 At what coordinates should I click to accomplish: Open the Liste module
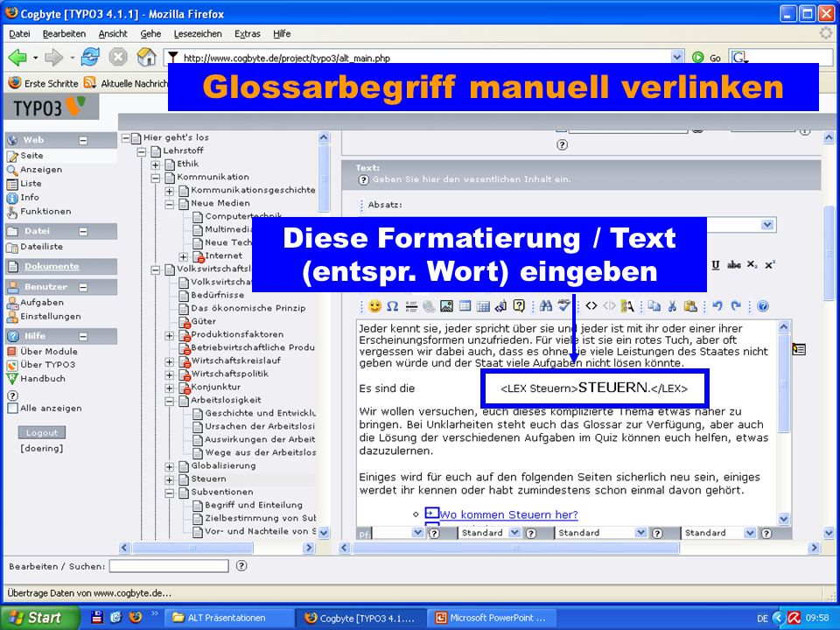pyautogui.click(x=31, y=183)
